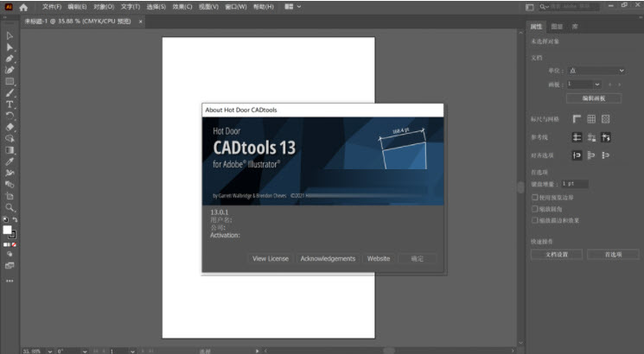Toggle smart guides icon

click(605, 137)
